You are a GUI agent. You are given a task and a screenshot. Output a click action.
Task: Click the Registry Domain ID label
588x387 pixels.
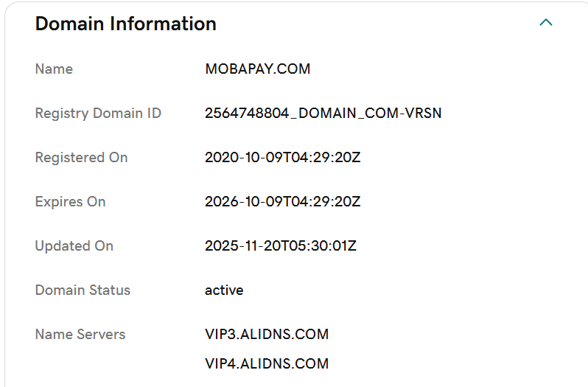click(x=98, y=114)
